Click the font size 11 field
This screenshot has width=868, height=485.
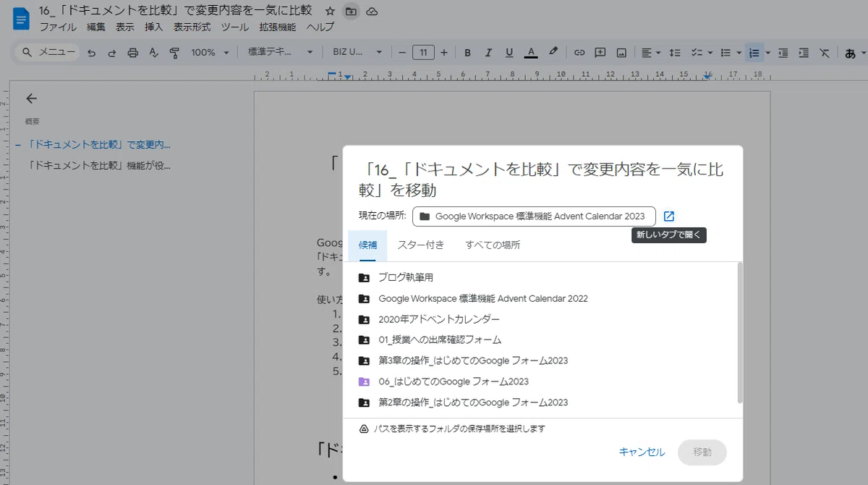click(423, 52)
